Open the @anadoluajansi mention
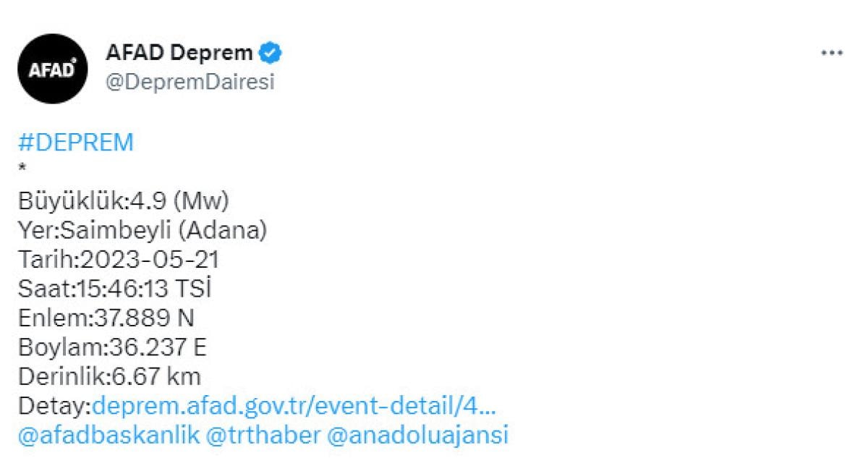868x461 pixels. click(418, 435)
